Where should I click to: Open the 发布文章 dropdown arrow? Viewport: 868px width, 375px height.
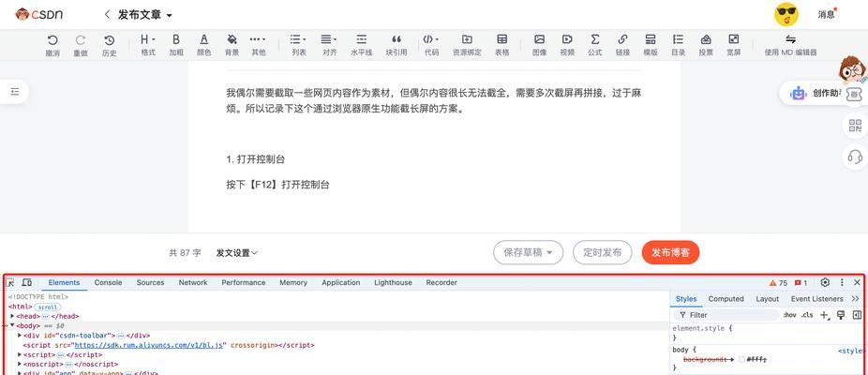169,16
